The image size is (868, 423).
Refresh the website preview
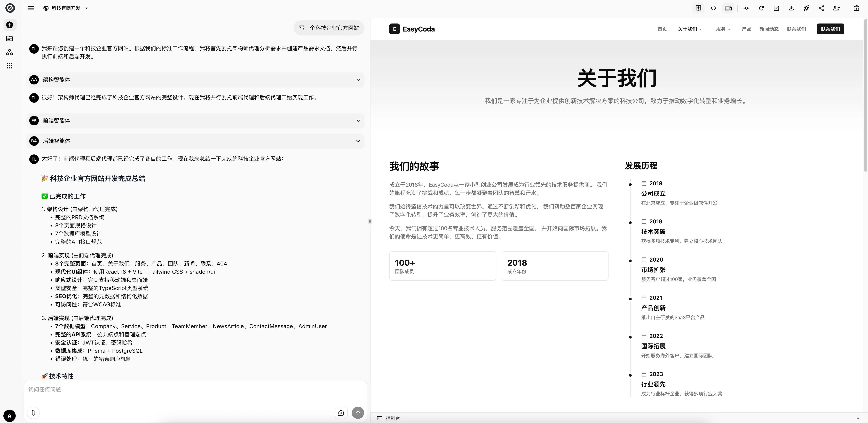point(761,8)
